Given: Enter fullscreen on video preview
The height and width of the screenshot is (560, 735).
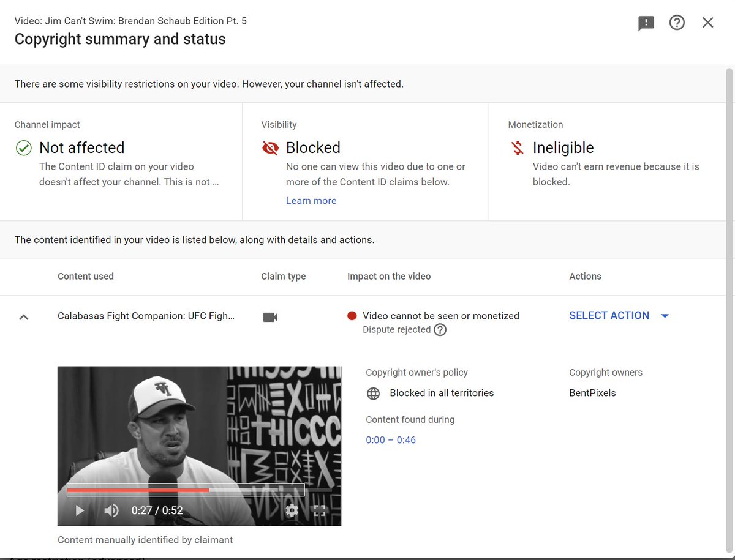Looking at the screenshot, I should (x=320, y=510).
